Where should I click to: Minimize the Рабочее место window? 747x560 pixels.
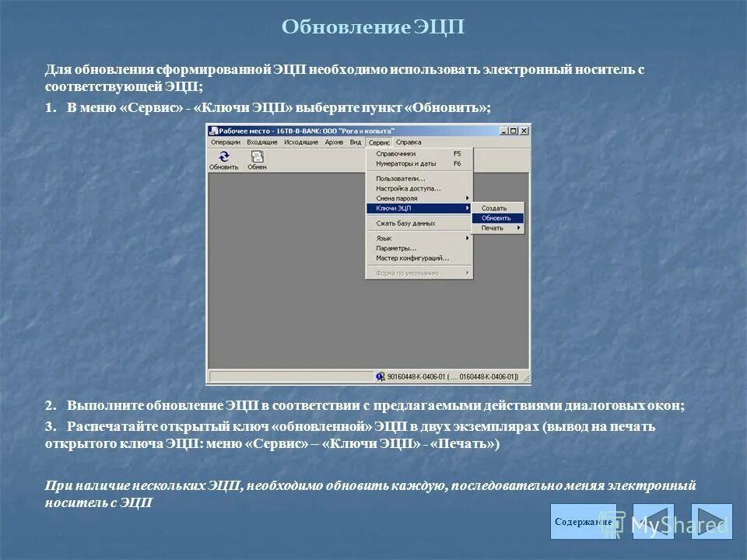(x=504, y=131)
